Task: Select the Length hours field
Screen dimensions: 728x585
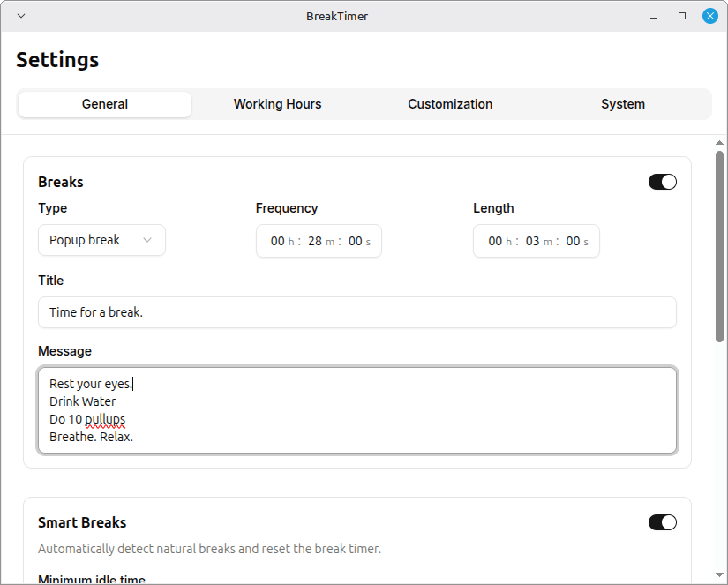Action: pyautogui.click(x=496, y=240)
